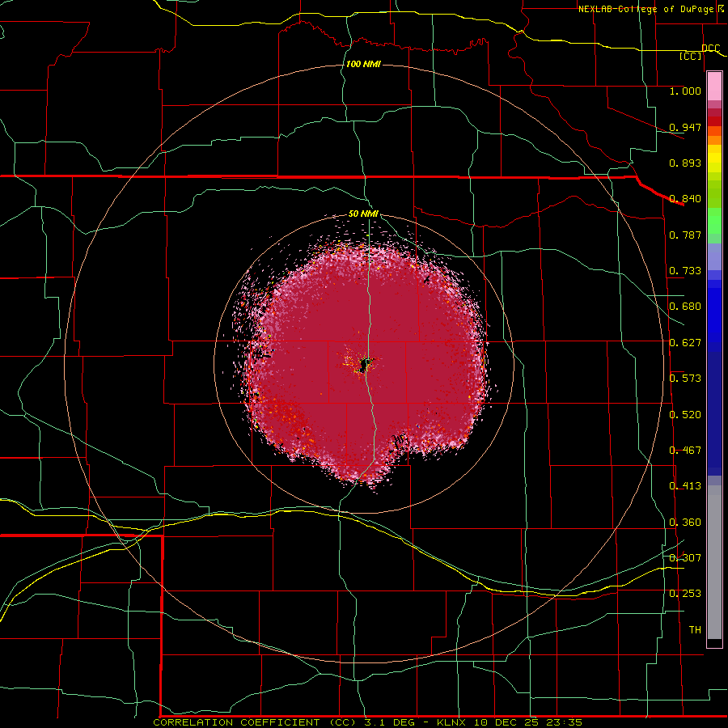Click the NEXLAB-College of DuPage header text
The width and height of the screenshot is (728, 728).
pos(645,9)
